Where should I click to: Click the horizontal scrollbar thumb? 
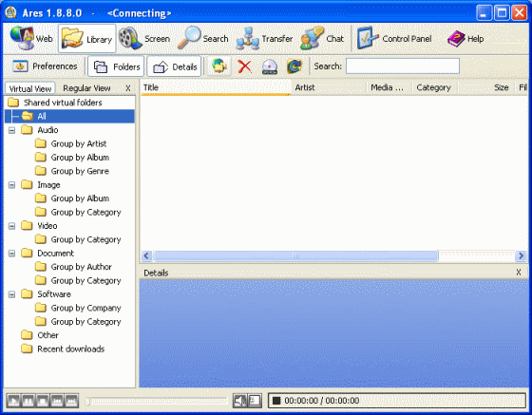295,255
